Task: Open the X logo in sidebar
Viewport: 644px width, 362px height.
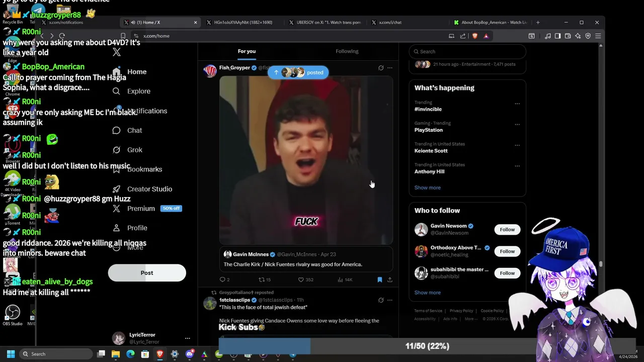Action: point(117,52)
